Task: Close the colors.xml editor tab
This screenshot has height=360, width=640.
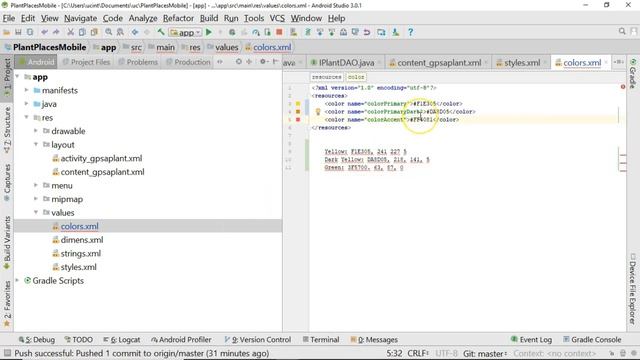Action: (606, 62)
